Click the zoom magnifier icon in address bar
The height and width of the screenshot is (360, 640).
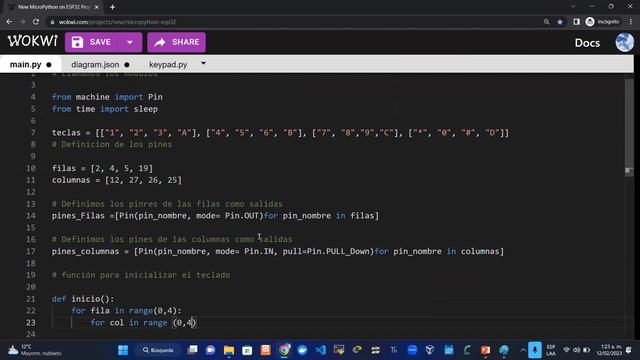coord(546,22)
